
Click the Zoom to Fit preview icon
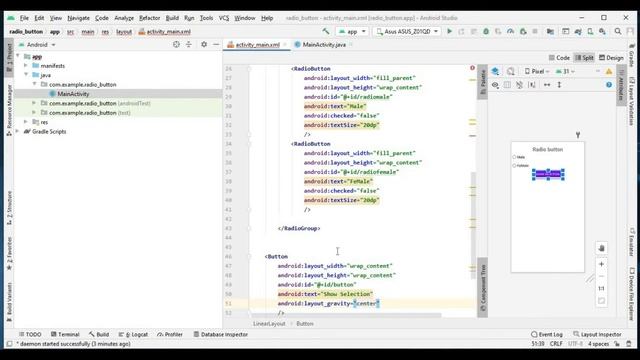(601, 301)
